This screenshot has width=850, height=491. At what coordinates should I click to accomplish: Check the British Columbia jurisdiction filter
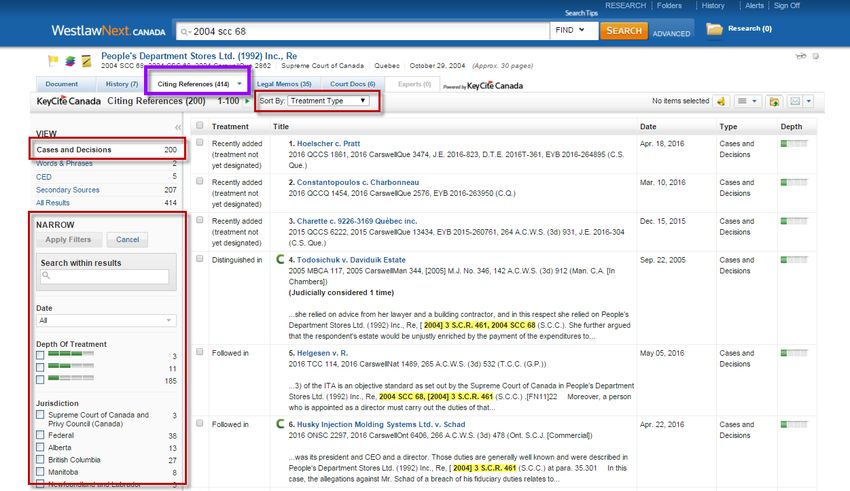point(40,459)
